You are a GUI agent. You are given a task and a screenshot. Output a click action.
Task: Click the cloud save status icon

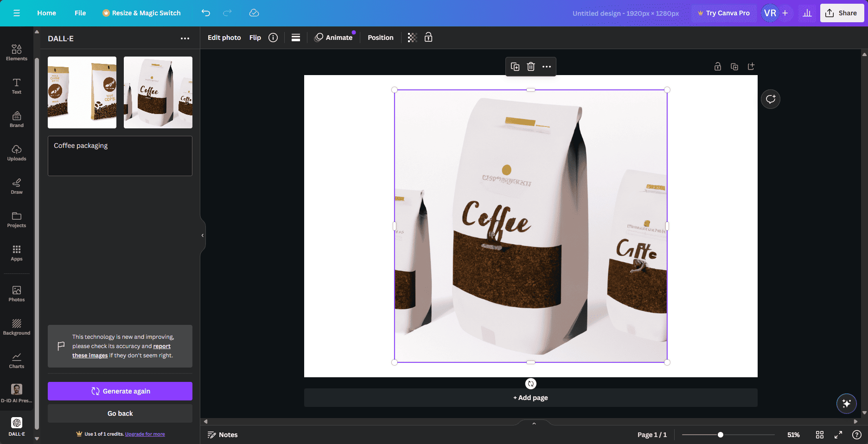(254, 13)
